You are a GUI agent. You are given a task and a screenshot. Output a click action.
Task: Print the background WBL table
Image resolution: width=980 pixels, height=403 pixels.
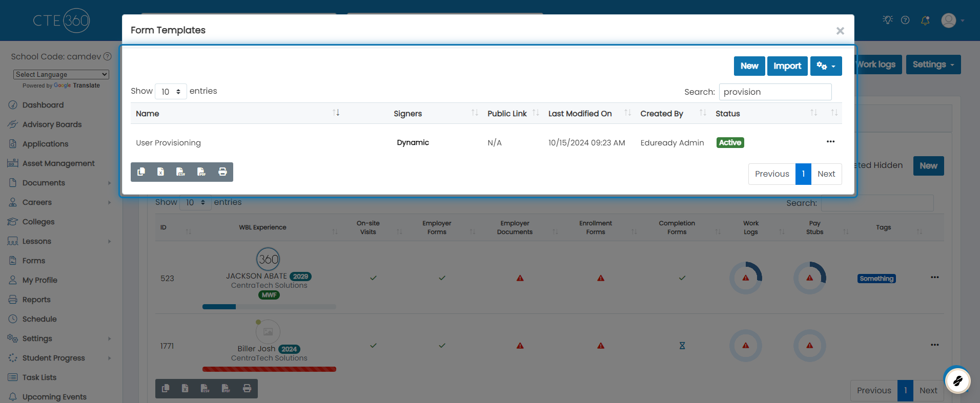pos(247,389)
